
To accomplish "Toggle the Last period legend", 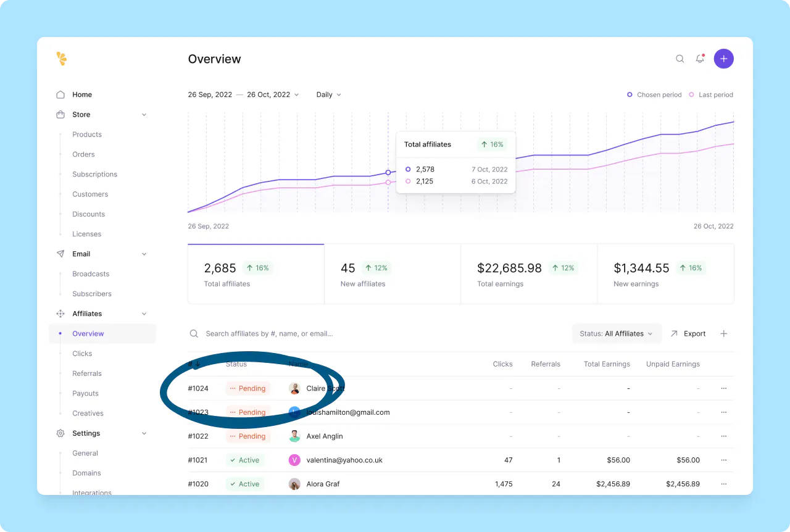I will (710, 94).
